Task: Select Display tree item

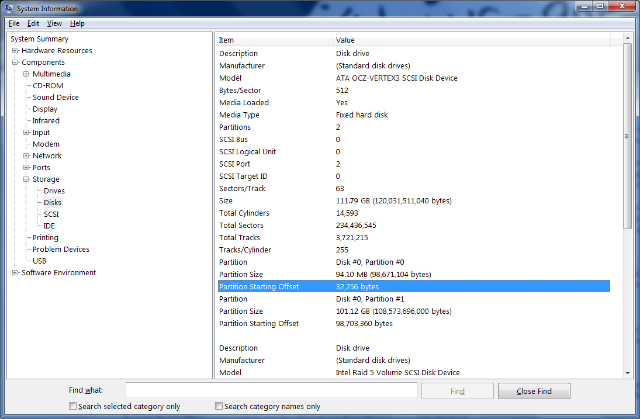Action: (x=45, y=109)
